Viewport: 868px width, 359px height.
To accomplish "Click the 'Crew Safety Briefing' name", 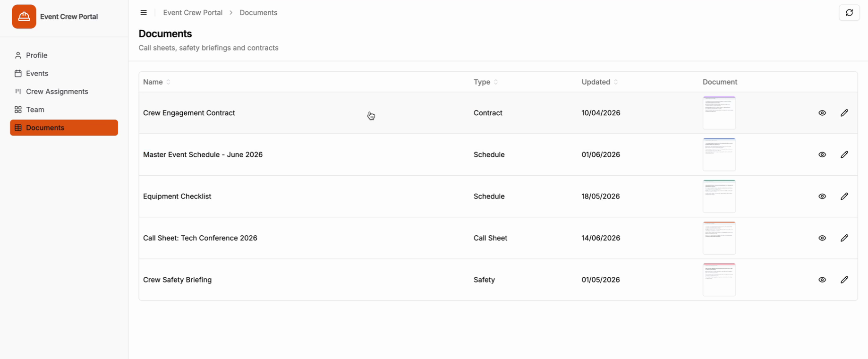I will point(177,280).
